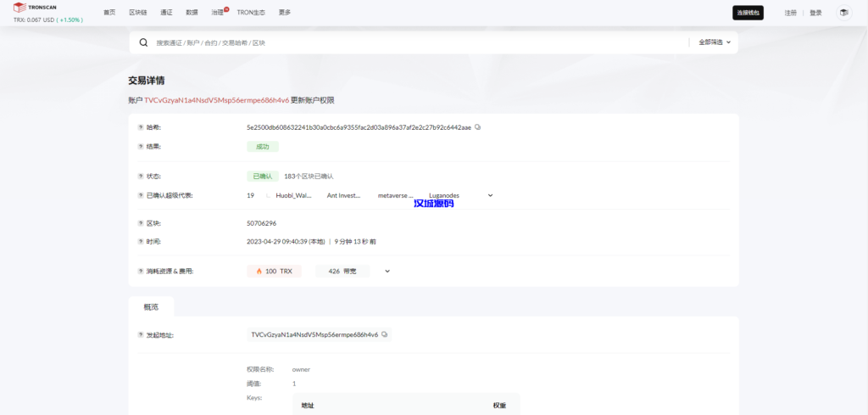868x415 pixels.
Task: Click the TRONSCAN logo
Action: click(x=35, y=7)
